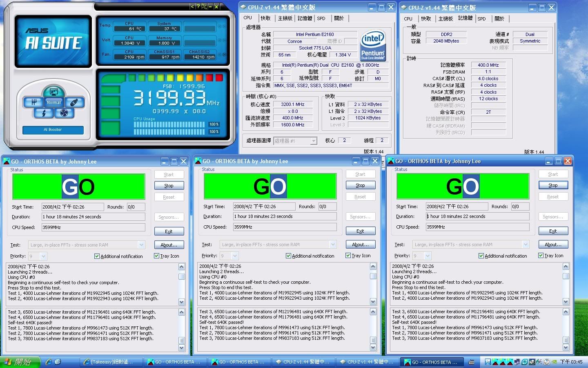Open AI Gear shift-lever icon in AI Suite

[x=34, y=102]
